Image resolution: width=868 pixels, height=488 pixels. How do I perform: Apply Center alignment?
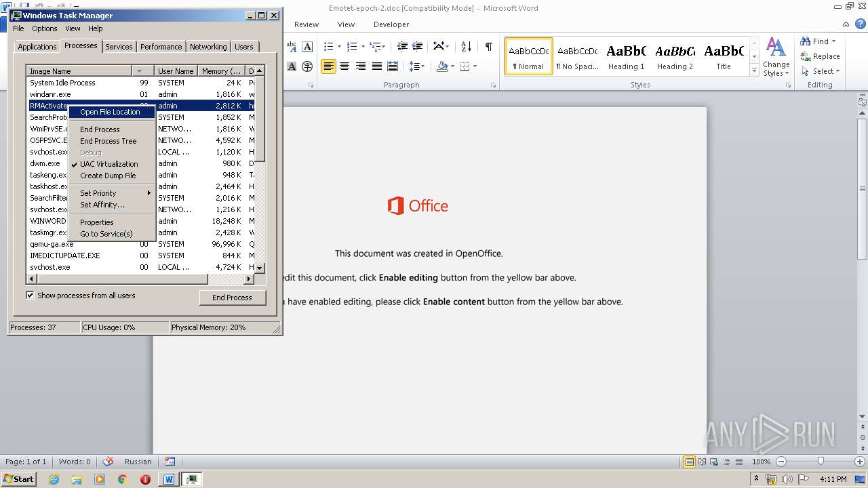coord(344,66)
